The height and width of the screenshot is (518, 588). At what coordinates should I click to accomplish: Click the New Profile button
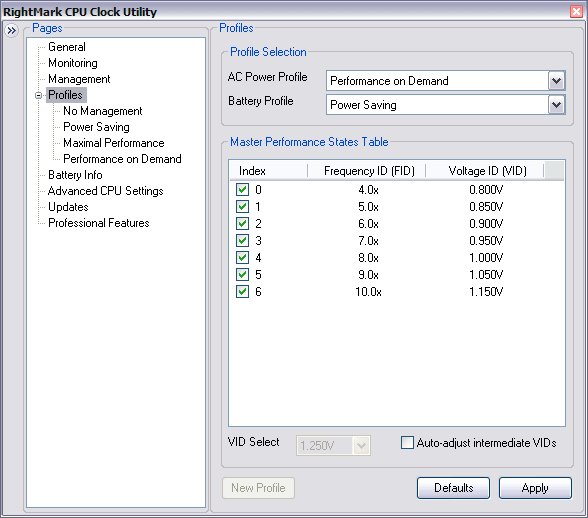click(x=258, y=488)
